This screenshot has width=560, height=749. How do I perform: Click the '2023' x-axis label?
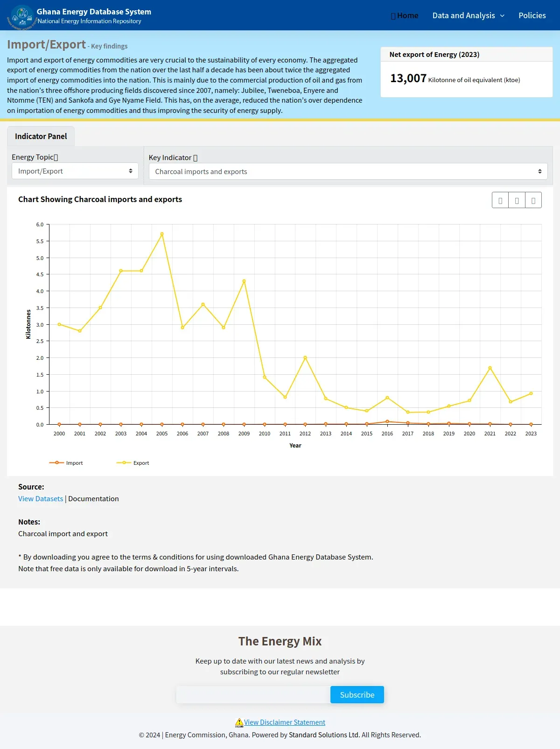click(x=531, y=434)
